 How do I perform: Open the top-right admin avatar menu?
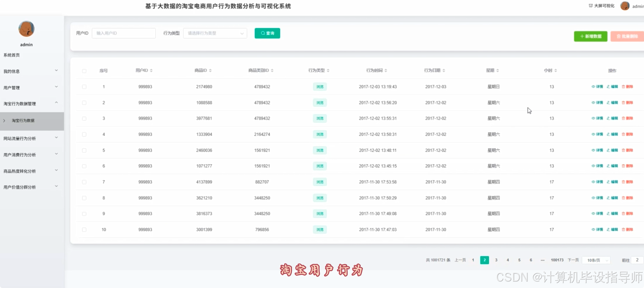[x=625, y=6]
